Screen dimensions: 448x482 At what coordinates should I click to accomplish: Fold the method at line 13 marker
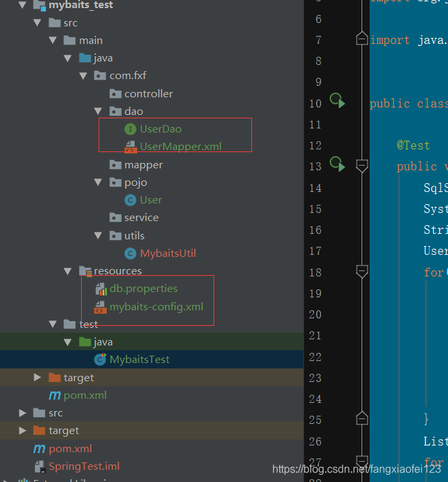(362, 166)
